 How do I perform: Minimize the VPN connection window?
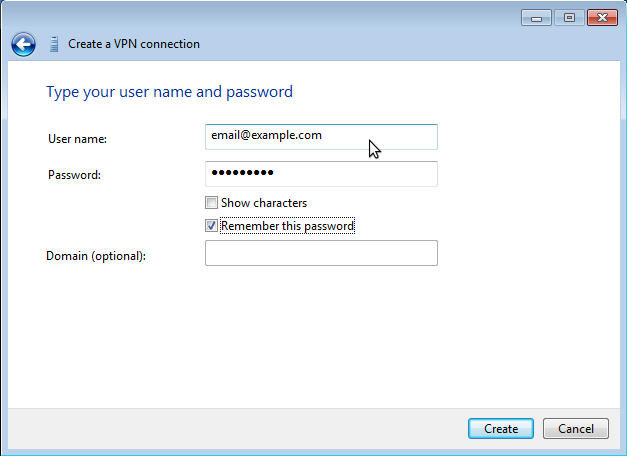tap(537, 17)
